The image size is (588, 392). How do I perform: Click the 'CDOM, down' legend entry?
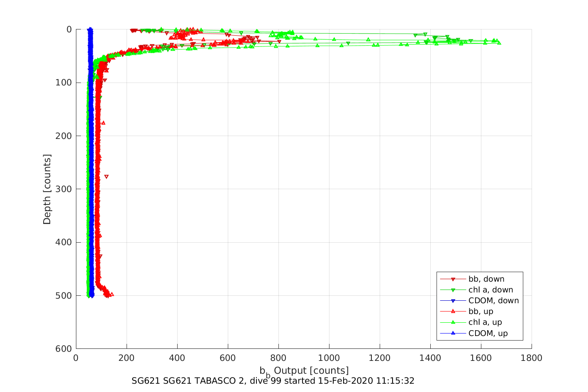[479, 301]
